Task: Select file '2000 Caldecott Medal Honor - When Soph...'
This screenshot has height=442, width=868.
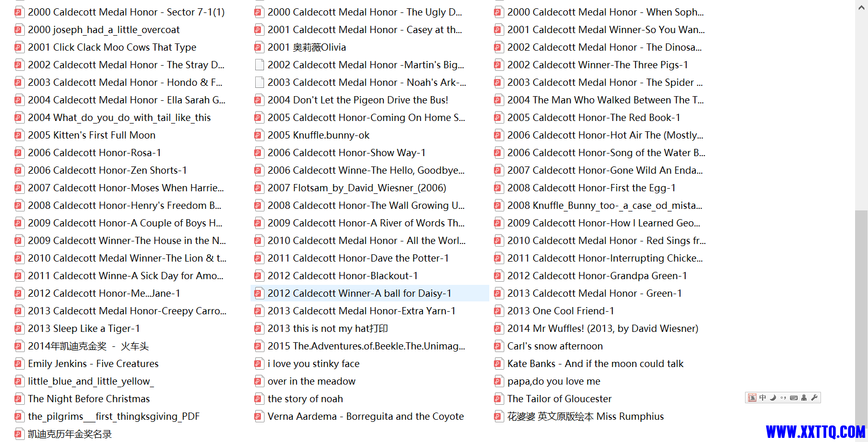Action: (606, 12)
